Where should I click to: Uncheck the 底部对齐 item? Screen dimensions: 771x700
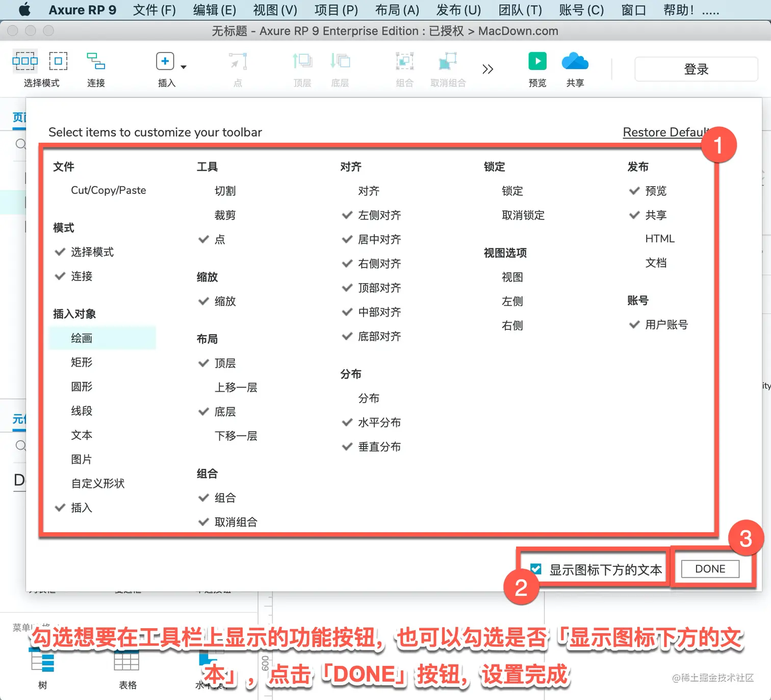point(371,336)
